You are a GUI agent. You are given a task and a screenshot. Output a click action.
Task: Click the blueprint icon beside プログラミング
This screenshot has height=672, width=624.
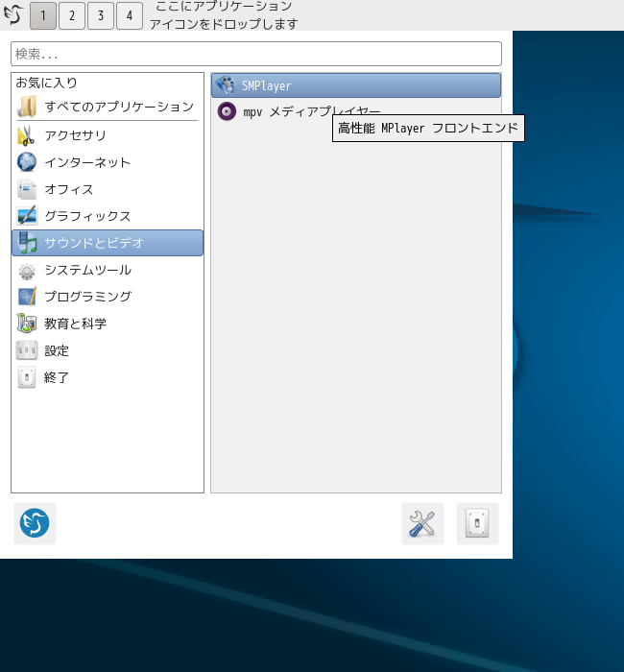(27, 297)
